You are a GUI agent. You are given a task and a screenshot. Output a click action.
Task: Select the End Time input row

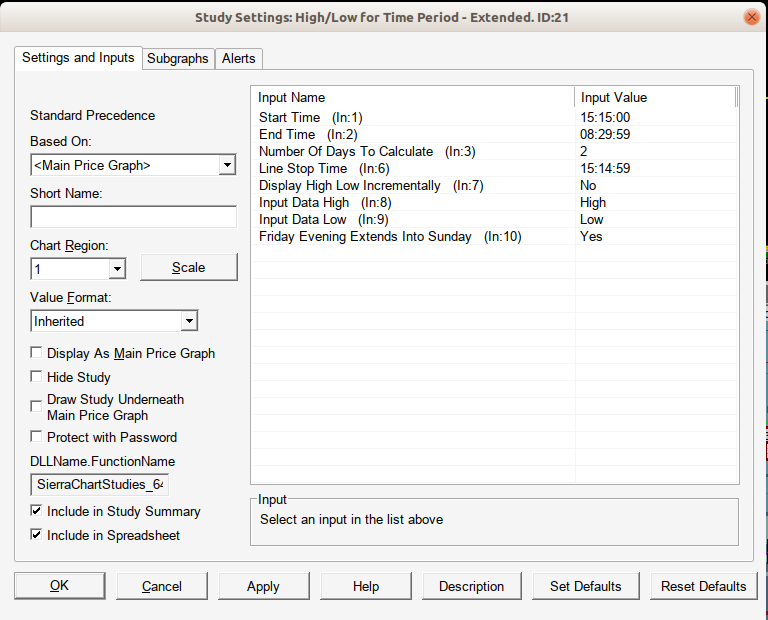click(x=494, y=134)
